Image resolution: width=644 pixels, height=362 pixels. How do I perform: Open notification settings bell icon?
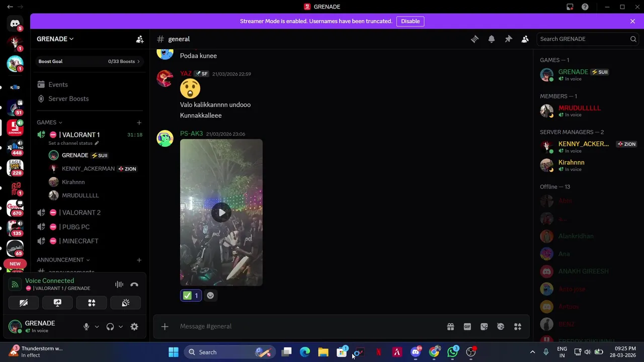coord(492,39)
